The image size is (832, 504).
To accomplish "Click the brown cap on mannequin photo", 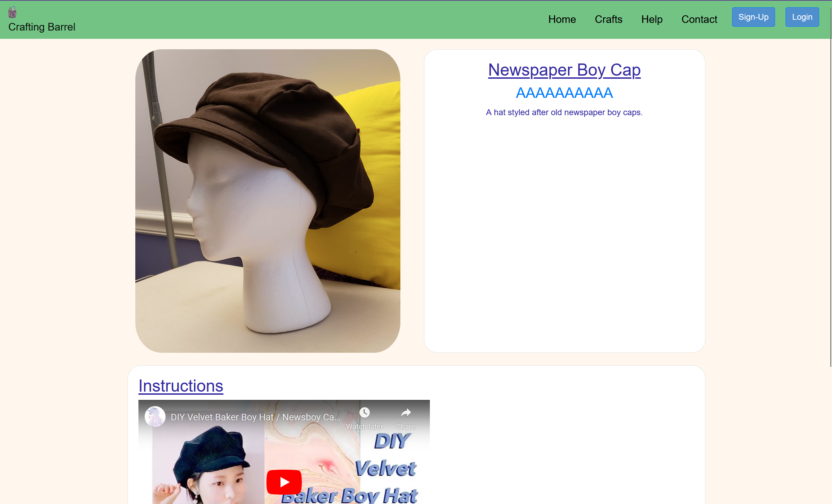I will coord(268,201).
